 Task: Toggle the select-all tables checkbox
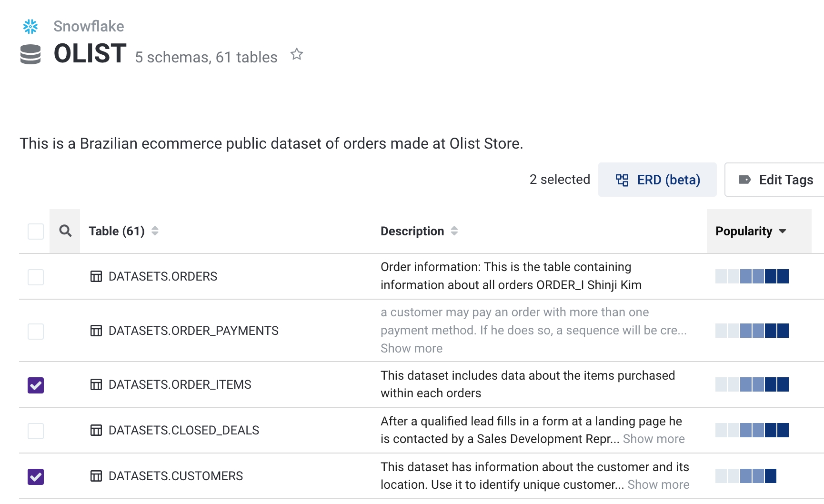tap(36, 232)
